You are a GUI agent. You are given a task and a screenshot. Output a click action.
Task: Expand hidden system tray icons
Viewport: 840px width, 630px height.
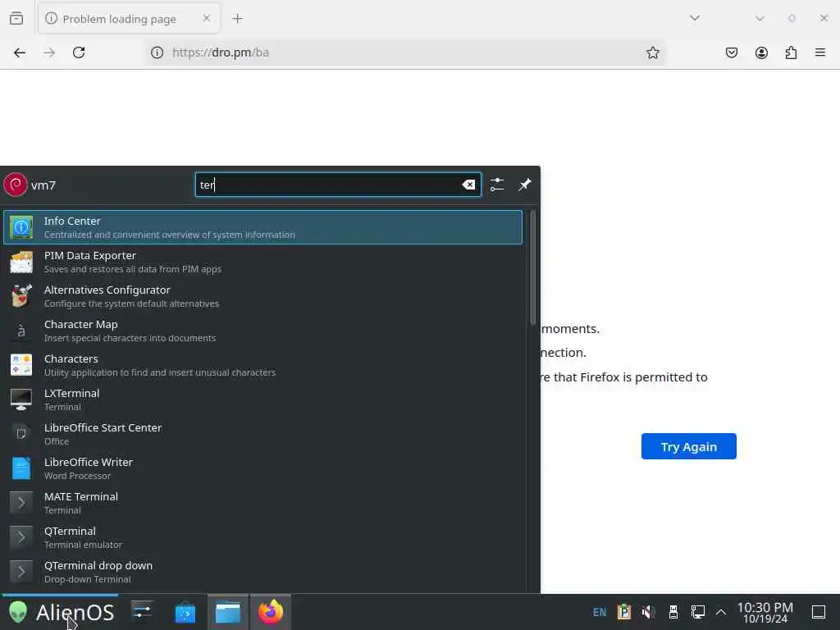coord(721,612)
